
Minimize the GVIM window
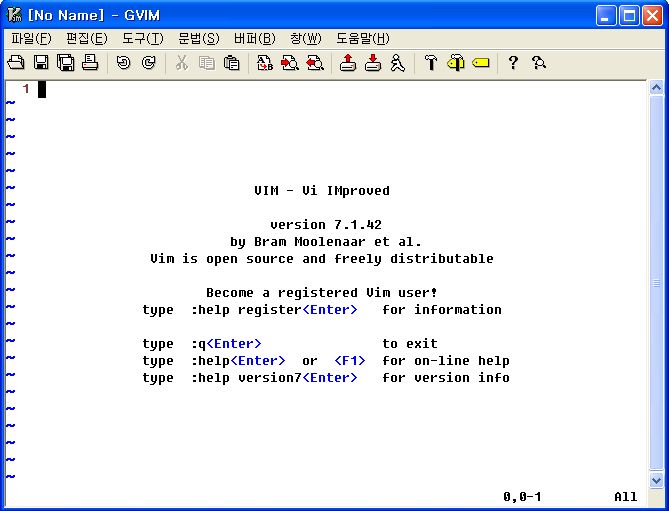point(606,16)
